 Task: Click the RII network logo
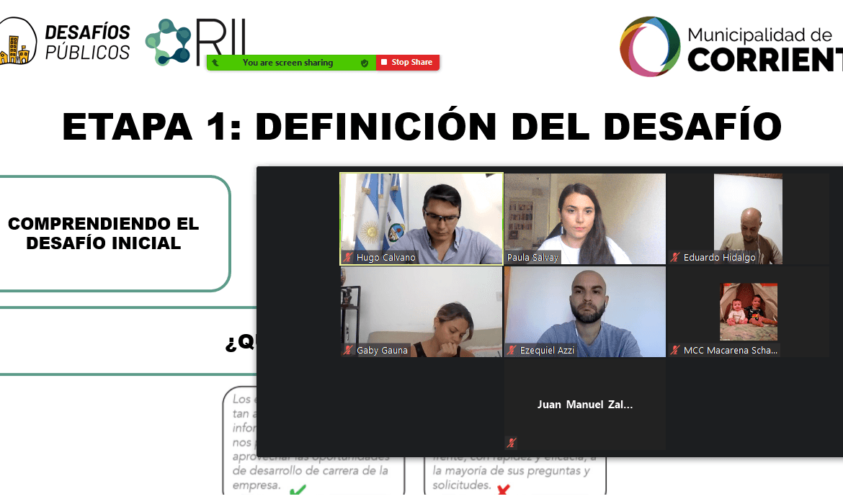click(195, 40)
